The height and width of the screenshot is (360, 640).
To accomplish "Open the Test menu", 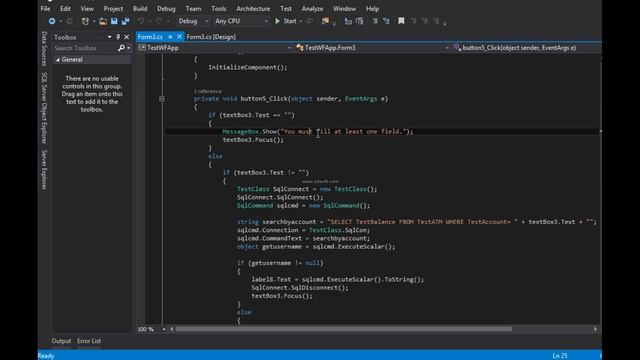I will 286,9.
